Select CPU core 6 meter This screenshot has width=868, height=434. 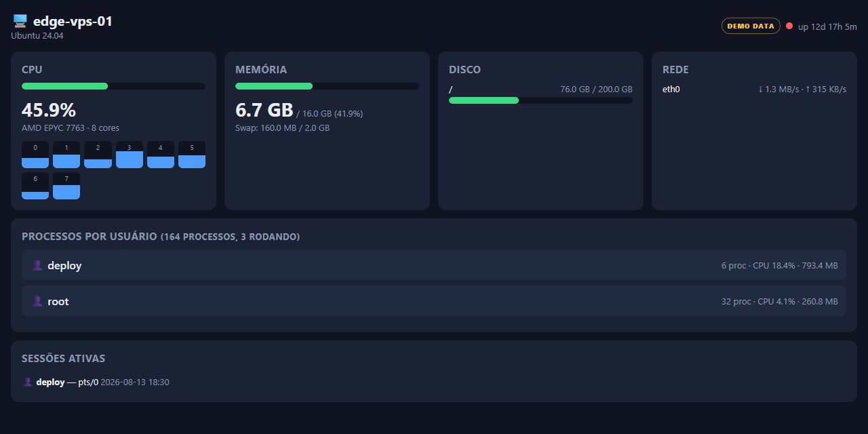point(35,186)
